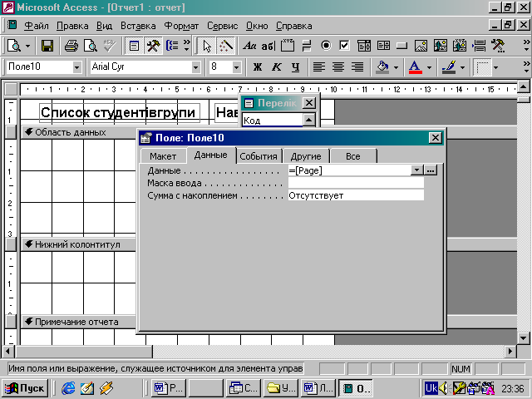
Task: Toggle Underline formatting Ч
Action: pos(296,67)
